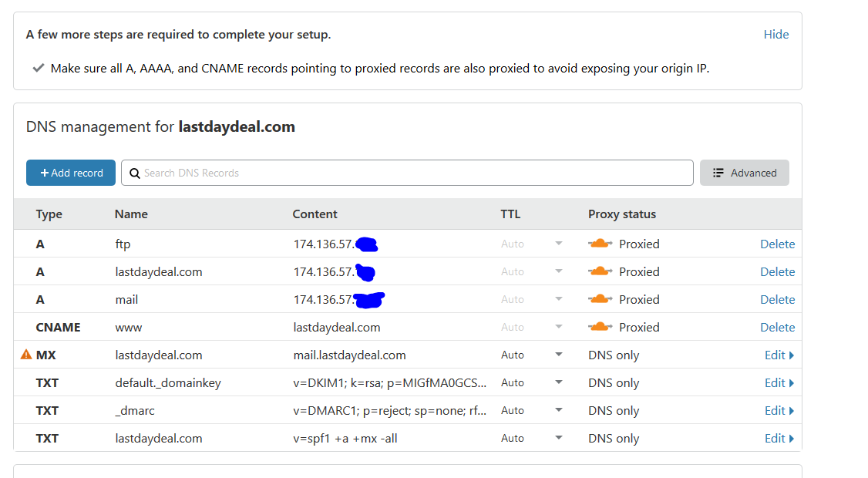868x478 pixels.
Task: Delete the www CNAME record
Action: (777, 328)
